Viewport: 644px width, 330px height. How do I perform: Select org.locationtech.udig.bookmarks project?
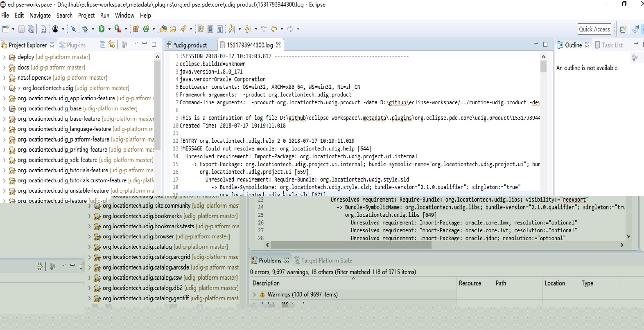[166, 216]
